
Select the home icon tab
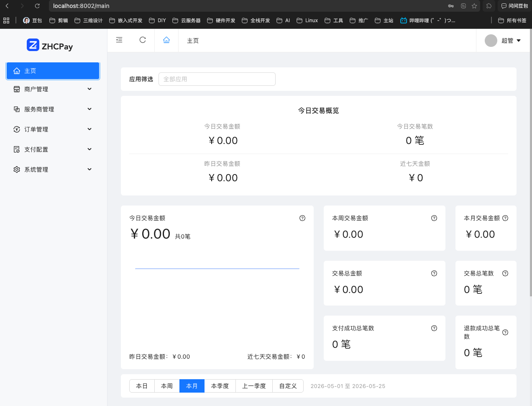click(x=166, y=40)
